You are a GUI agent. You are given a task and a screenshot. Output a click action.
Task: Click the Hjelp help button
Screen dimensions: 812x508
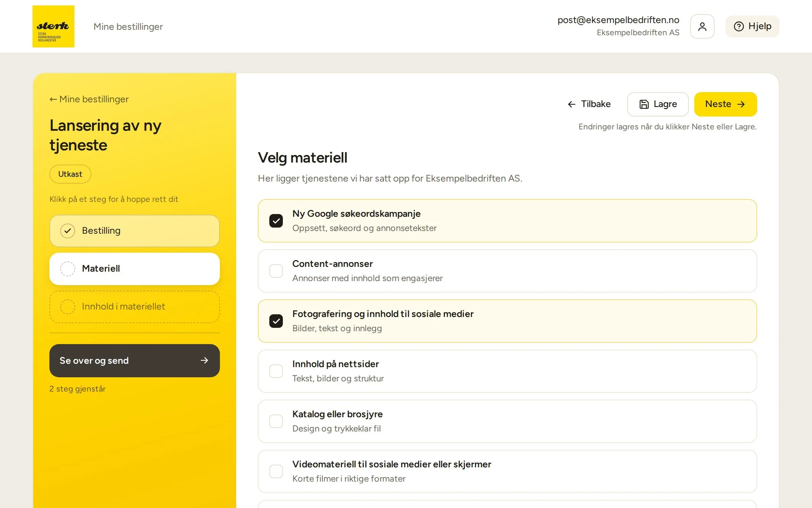coord(752,26)
